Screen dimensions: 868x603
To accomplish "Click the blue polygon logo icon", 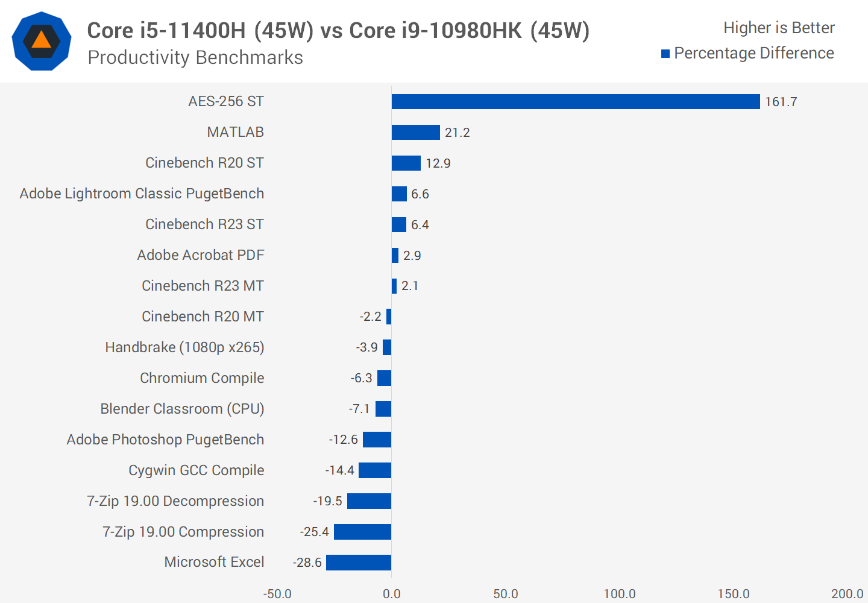I will 42,41.
